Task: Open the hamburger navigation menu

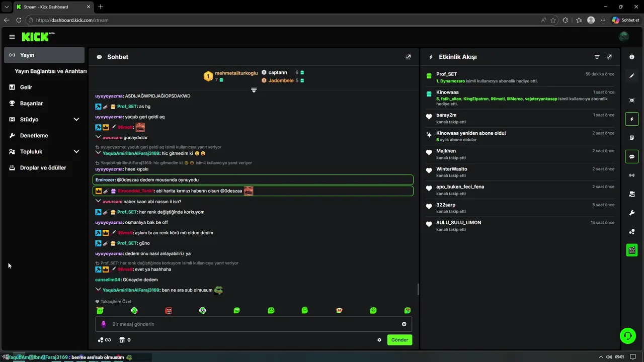Action: [12, 37]
